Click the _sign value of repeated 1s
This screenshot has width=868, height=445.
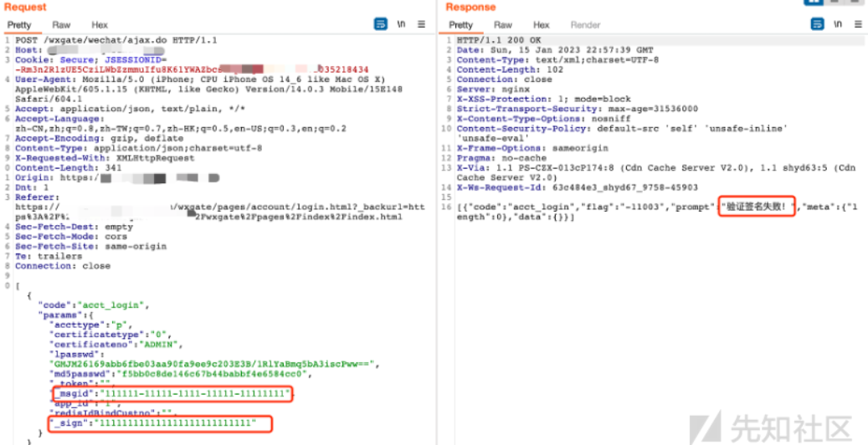point(176,423)
